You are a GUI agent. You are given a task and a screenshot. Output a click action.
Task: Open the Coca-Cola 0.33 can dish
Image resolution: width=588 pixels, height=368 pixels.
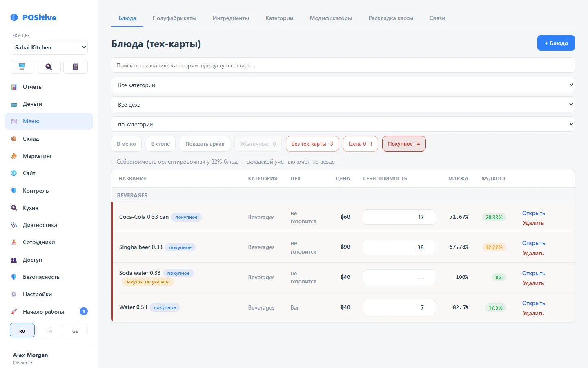click(533, 213)
